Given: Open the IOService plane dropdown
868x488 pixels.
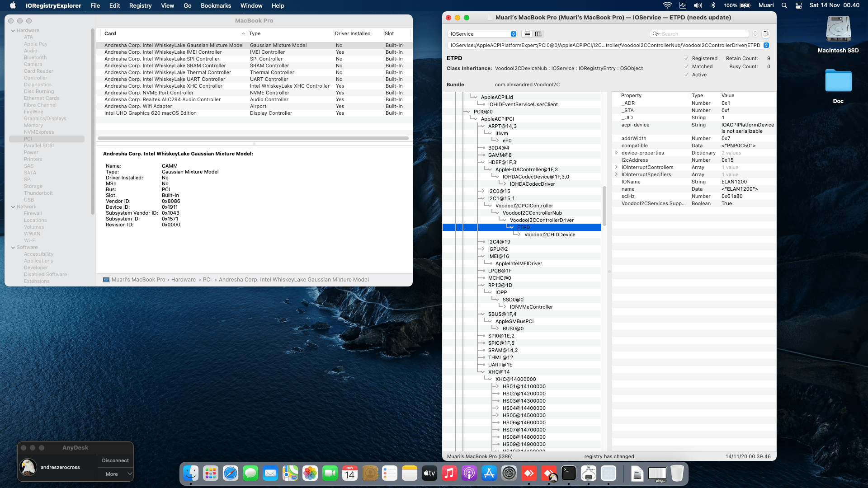Looking at the screenshot, I should click(x=482, y=34).
